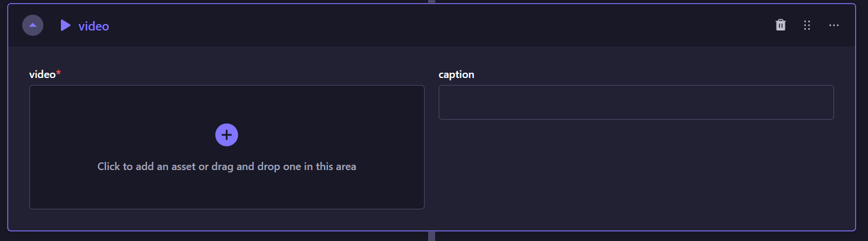The width and height of the screenshot is (868, 241).
Task: Click the red required asterisk marker
Action: click(x=59, y=74)
